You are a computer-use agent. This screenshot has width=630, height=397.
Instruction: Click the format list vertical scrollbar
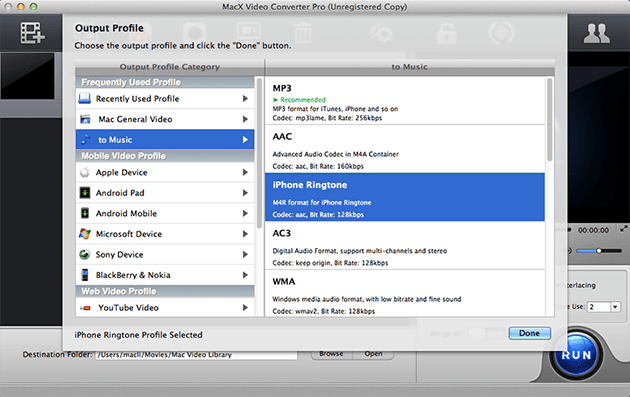(x=550, y=120)
